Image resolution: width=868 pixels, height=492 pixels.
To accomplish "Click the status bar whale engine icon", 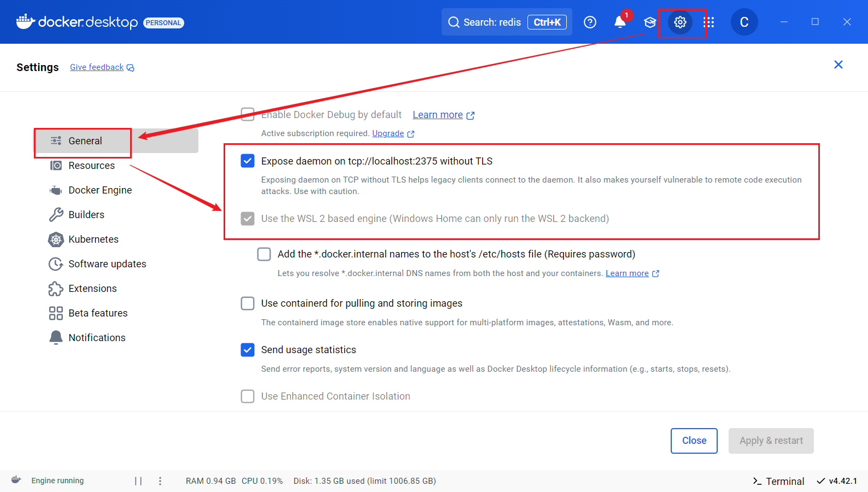I will [16, 480].
